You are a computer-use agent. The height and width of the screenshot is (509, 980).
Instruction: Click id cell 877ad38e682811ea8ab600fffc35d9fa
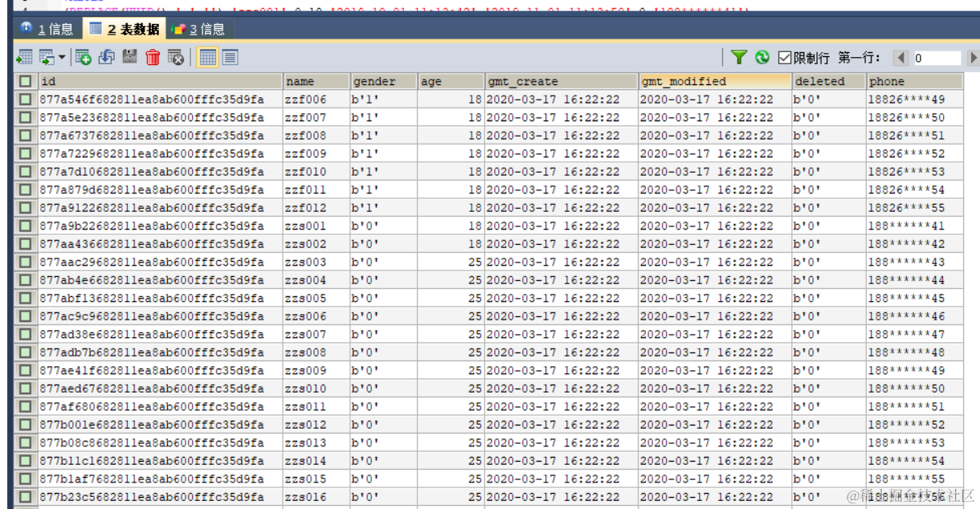[161, 334]
